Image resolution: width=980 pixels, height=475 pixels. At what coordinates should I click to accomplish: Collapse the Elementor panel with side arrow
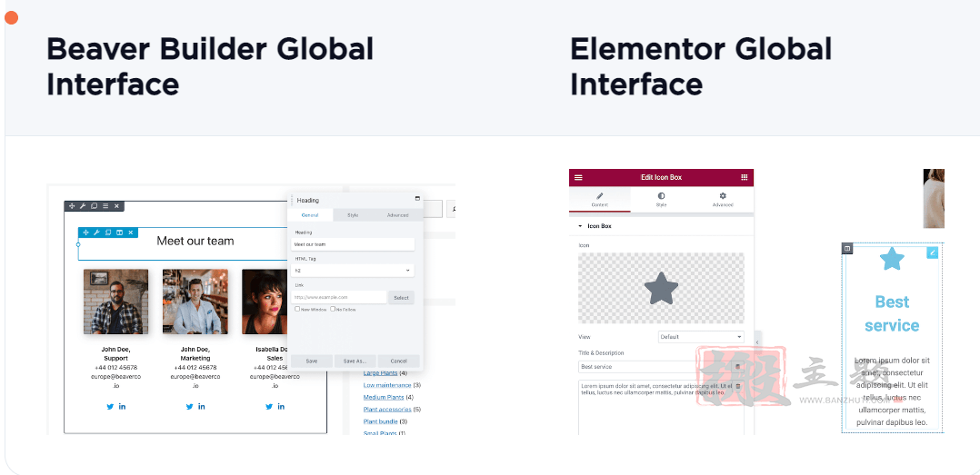point(757,342)
